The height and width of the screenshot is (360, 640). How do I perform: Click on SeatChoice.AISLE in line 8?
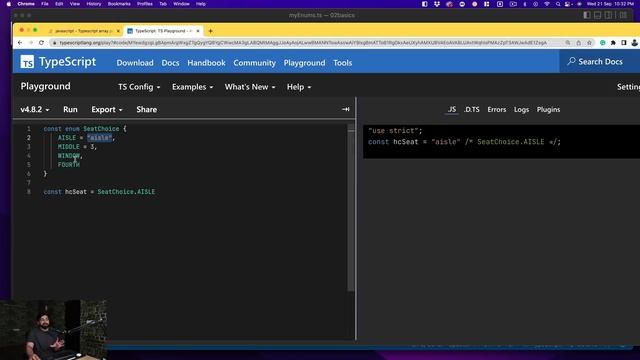click(x=126, y=191)
